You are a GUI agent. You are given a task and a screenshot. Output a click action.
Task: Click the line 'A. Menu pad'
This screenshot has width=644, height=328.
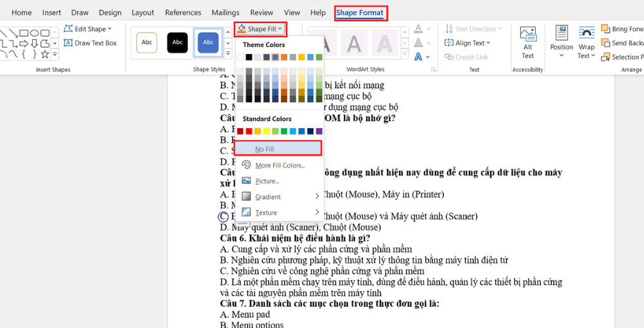(245, 314)
